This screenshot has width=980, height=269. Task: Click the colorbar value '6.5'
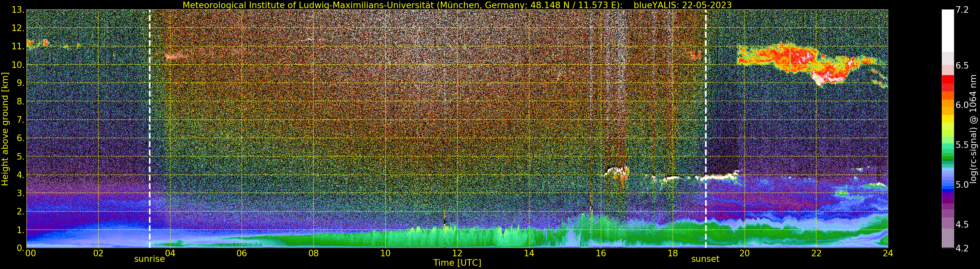pos(962,65)
